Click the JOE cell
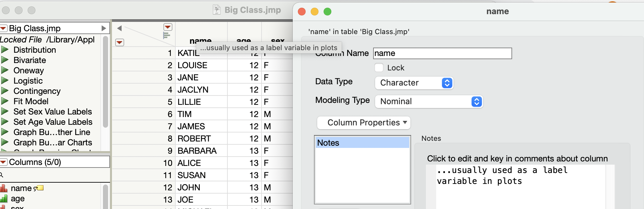 coord(201,200)
